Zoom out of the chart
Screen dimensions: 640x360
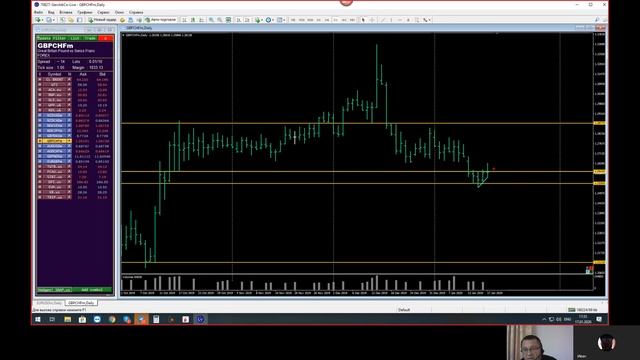tap(220, 20)
